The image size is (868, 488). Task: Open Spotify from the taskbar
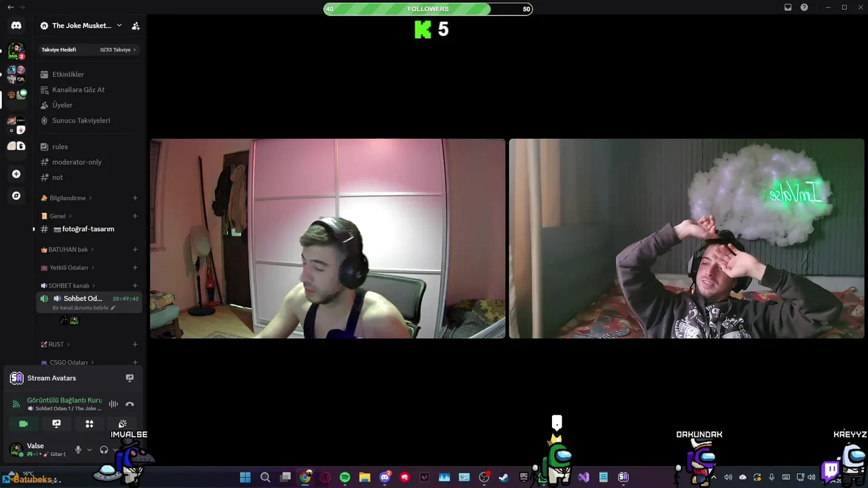click(x=344, y=477)
